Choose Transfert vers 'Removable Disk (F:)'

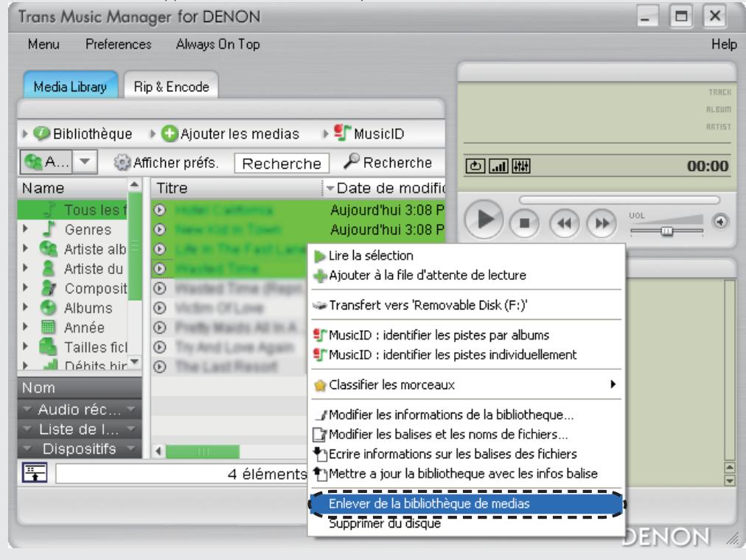(x=467, y=305)
